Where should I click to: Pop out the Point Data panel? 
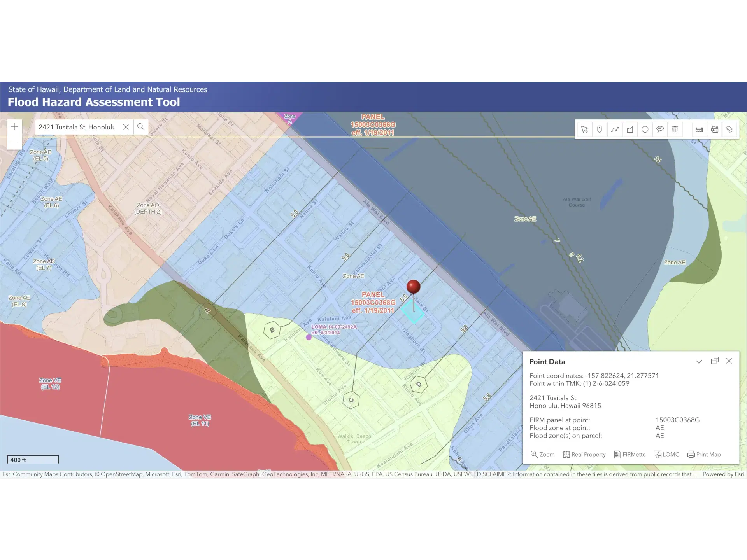(715, 361)
